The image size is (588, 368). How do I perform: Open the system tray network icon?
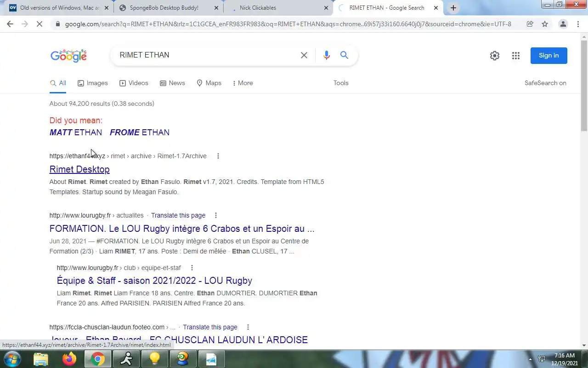[542, 359]
